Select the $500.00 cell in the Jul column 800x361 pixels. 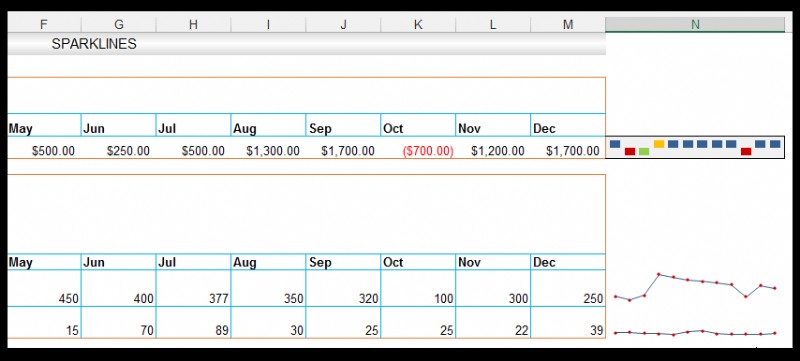[x=193, y=148]
